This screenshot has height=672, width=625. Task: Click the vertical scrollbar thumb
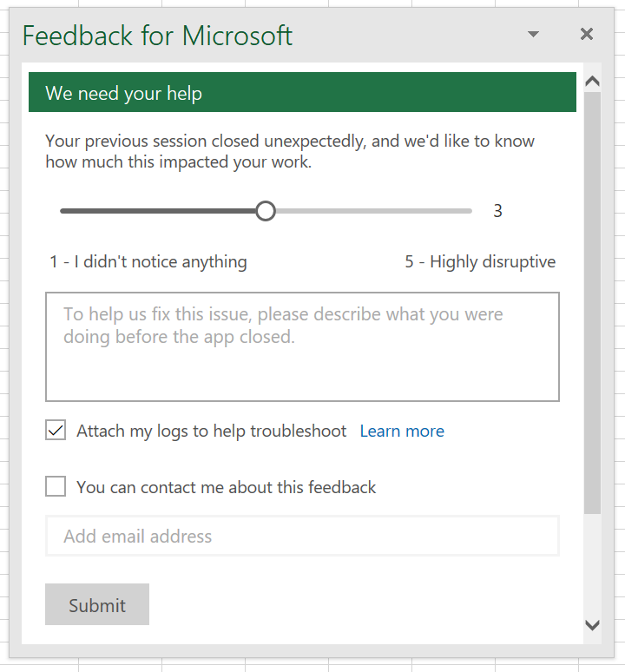pyautogui.click(x=592, y=302)
